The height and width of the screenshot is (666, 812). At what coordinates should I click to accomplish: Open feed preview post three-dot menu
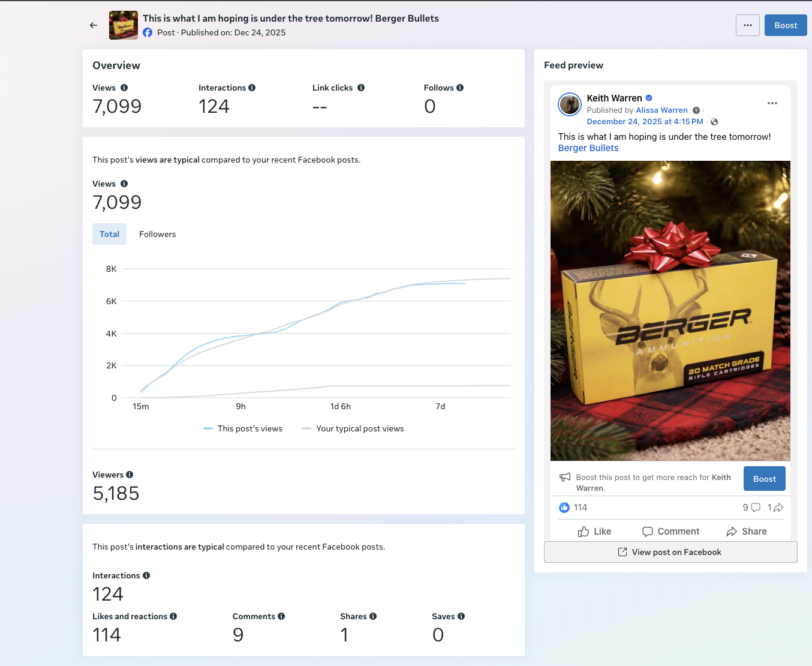(x=772, y=103)
